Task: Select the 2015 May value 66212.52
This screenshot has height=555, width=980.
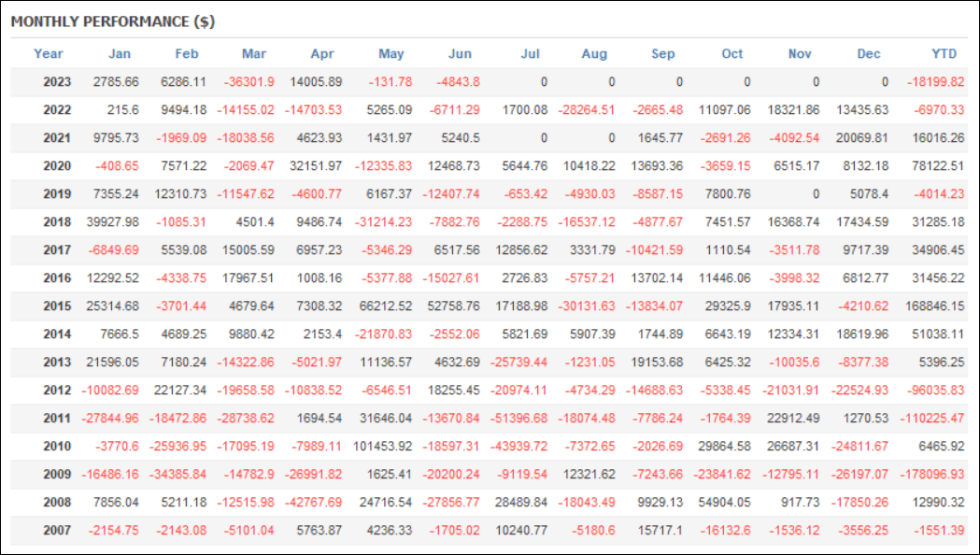Action: click(x=386, y=306)
